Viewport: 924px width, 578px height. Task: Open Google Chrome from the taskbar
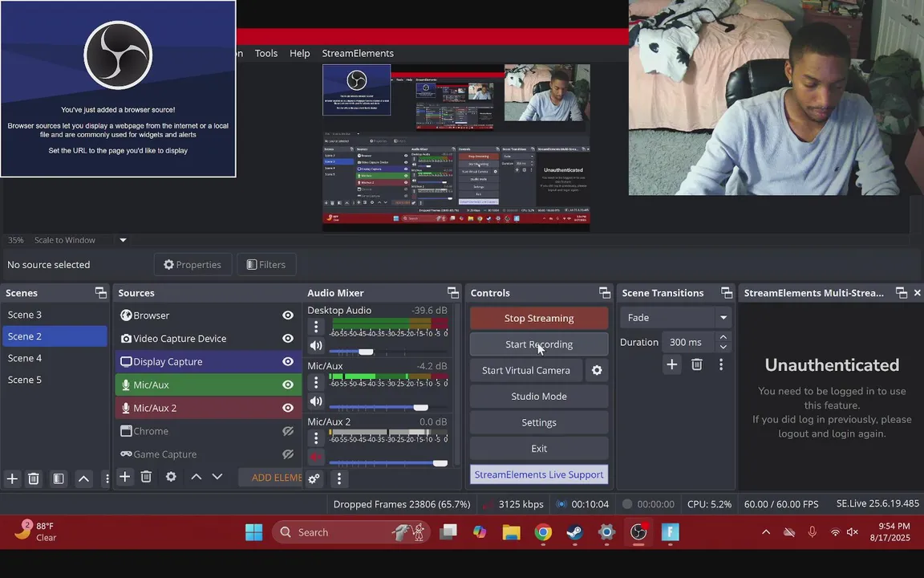543,532
